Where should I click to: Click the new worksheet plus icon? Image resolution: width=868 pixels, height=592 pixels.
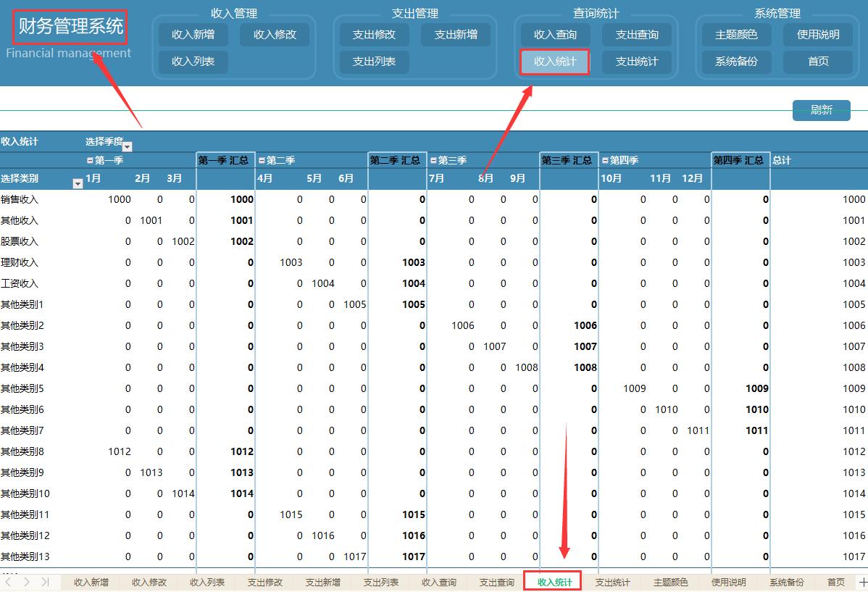(x=862, y=582)
